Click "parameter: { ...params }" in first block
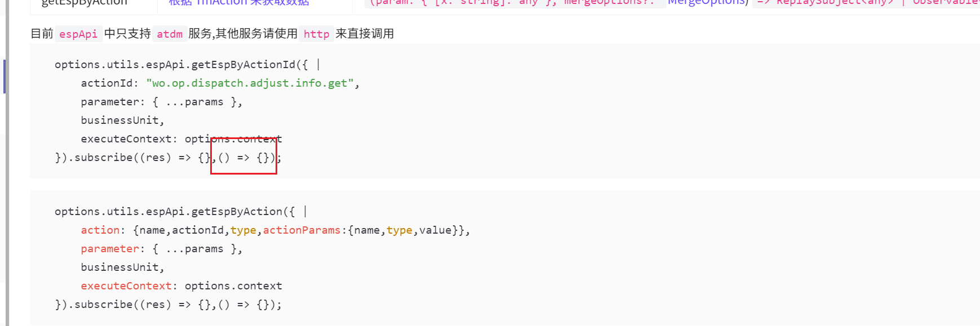 pos(162,102)
